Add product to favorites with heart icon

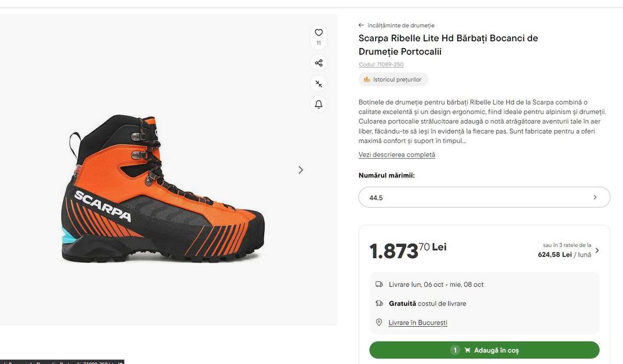pos(318,33)
